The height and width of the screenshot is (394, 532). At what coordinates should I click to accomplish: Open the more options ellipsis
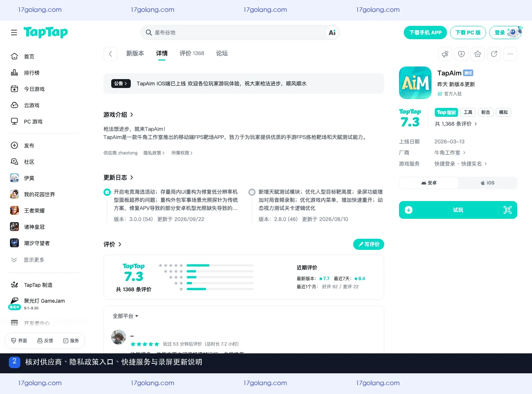click(x=510, y=54)
